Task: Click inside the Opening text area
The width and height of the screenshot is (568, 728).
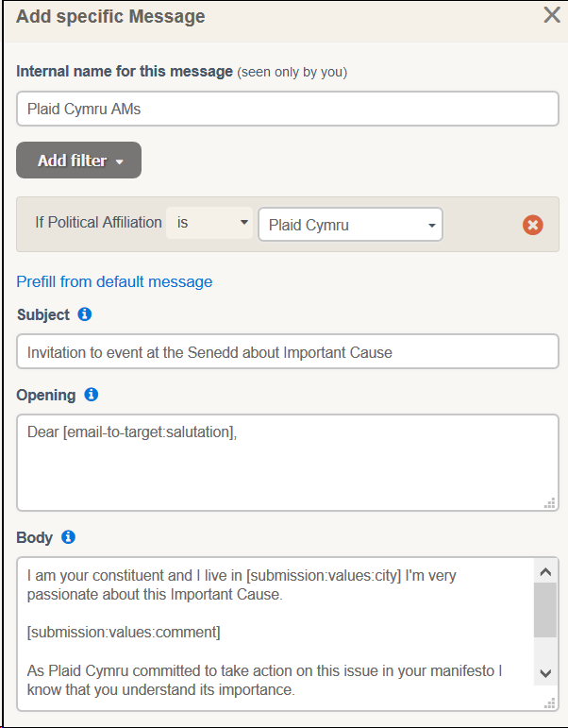Action: pyautogui.click(x=288, y=463)
